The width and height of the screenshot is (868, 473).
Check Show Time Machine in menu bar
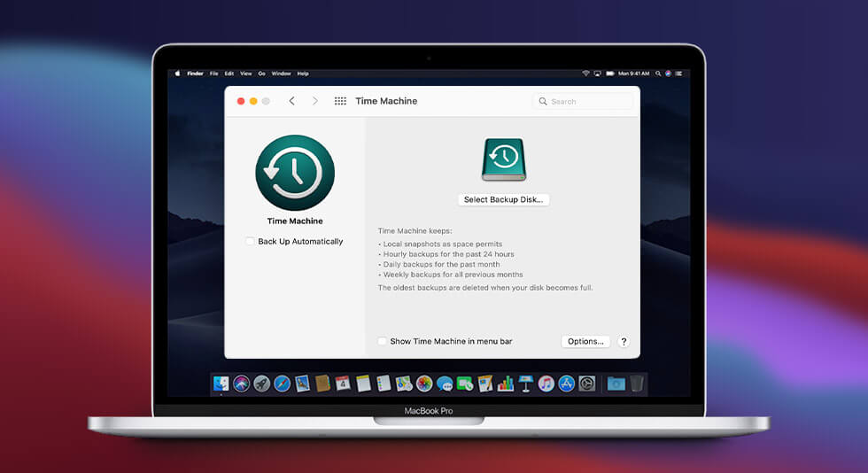[x=382, y=341]
